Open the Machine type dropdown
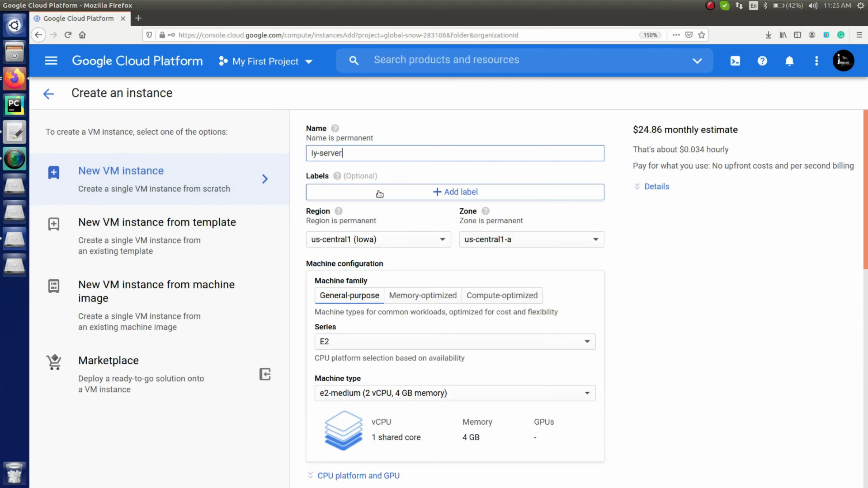868x488 pixels. coord(455,393)
